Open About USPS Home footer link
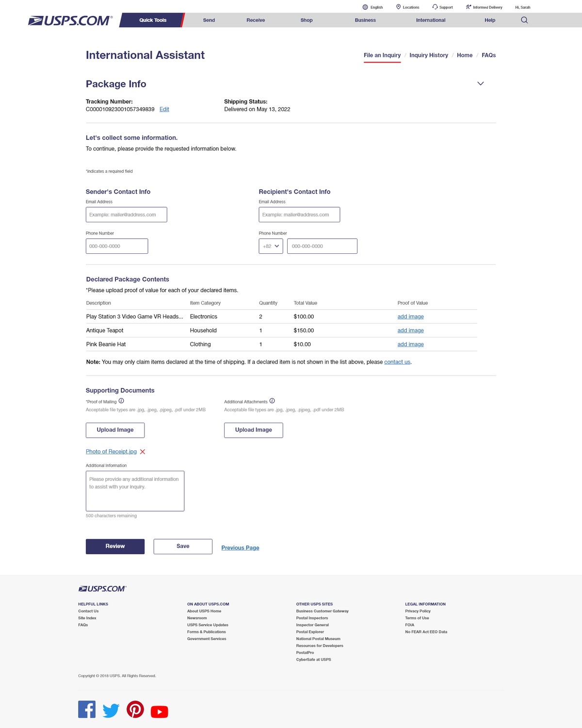582x728 pixels. click(204, 611)
